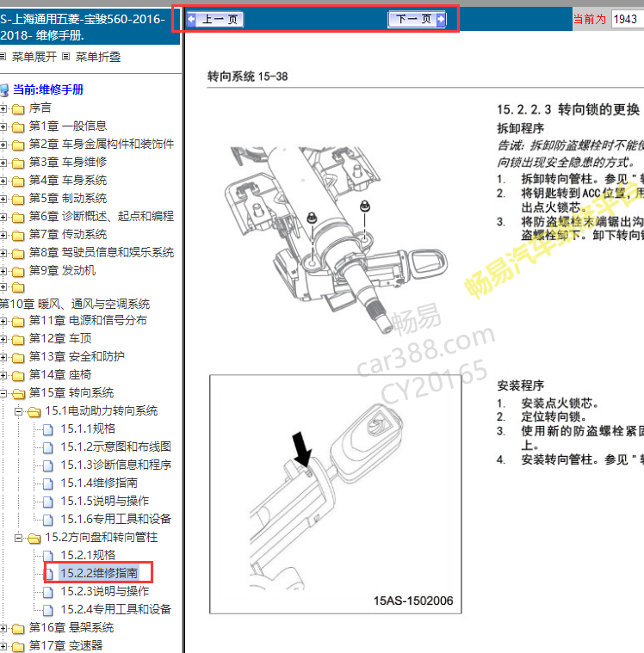Go to next page with 下一页 button
The image size is (644, 653).
417,19
